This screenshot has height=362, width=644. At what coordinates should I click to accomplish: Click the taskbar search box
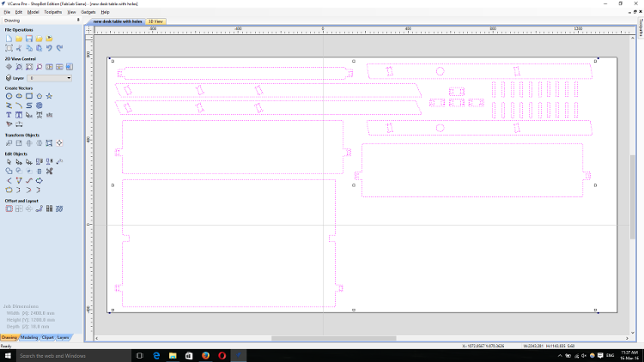coord(74,356)
